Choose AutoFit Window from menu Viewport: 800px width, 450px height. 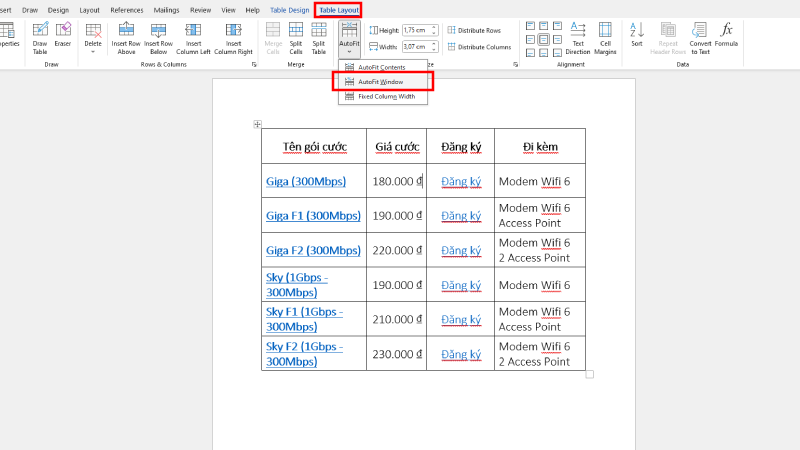pyautogui.click(x=381, y=81)
